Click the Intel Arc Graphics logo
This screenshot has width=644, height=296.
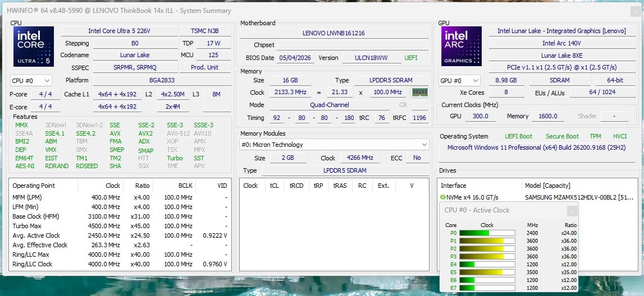tap(462, 47)
